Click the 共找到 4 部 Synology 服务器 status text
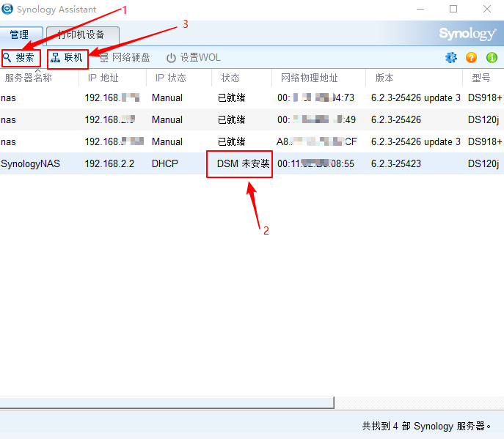Viewport: 504px width, 439px height. point(426,426)
